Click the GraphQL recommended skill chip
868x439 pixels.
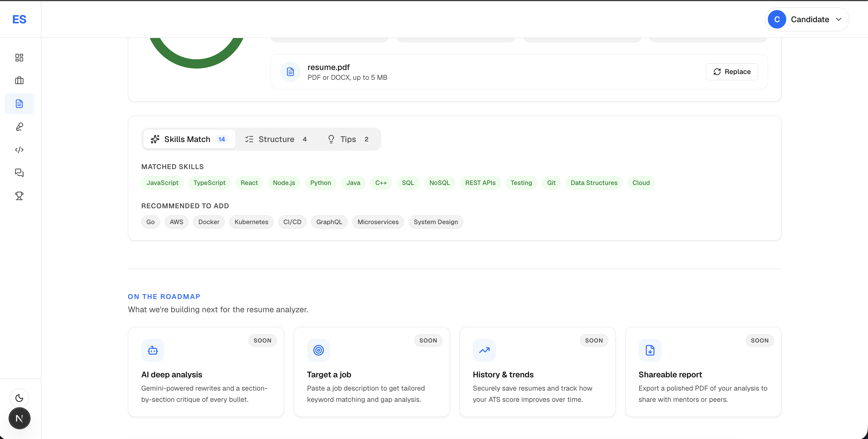(x=329, y=222)
